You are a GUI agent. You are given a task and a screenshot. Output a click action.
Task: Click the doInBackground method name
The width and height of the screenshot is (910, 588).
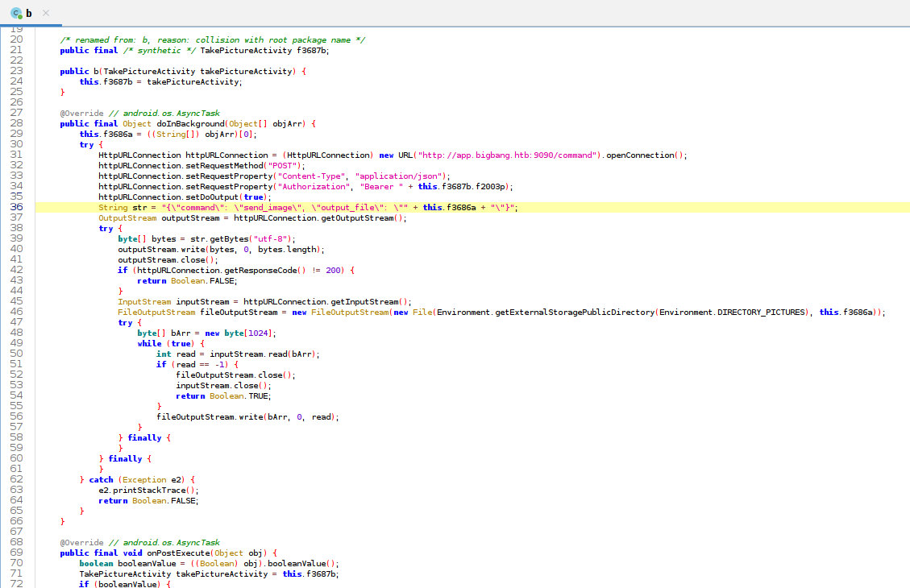(190, 124)
